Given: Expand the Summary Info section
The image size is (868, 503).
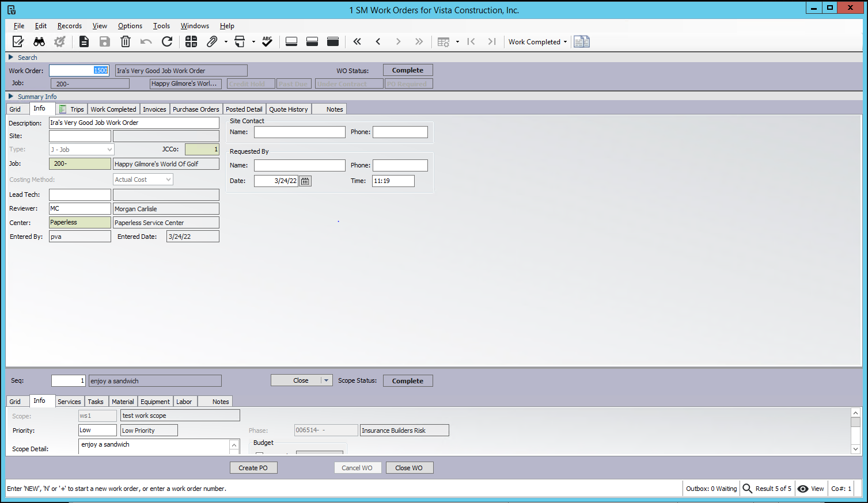Looking at the screenshot, I should (x=10, y=96).
